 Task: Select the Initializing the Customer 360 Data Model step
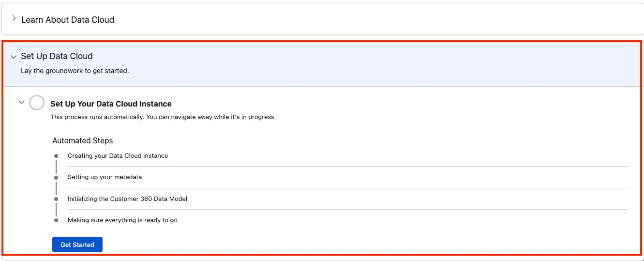point(127,199)
